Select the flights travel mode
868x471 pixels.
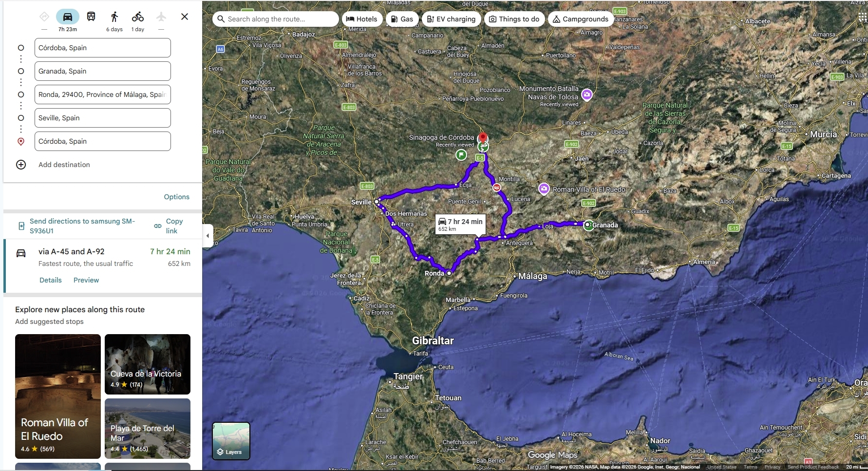pyautogui.click(x=161, y=17)
